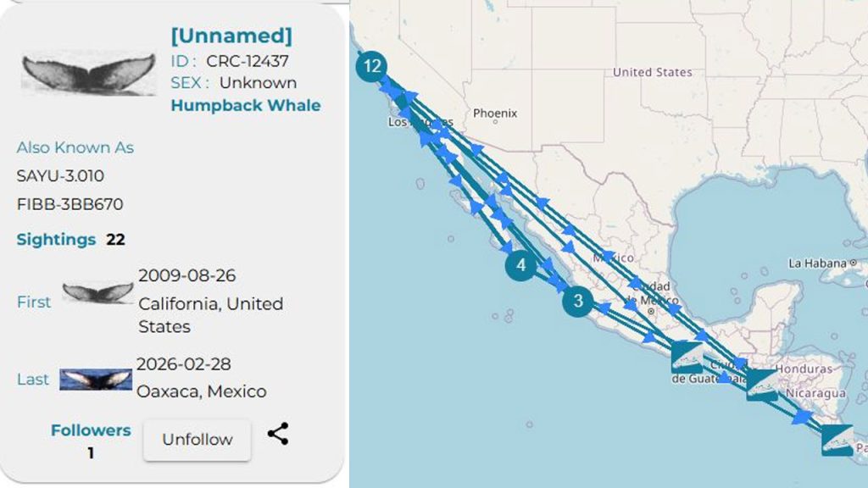The height and width of the screenshot is (488, 868).
Task: Click the First sighting date 2009-08-26
Action: click(186, 275)
